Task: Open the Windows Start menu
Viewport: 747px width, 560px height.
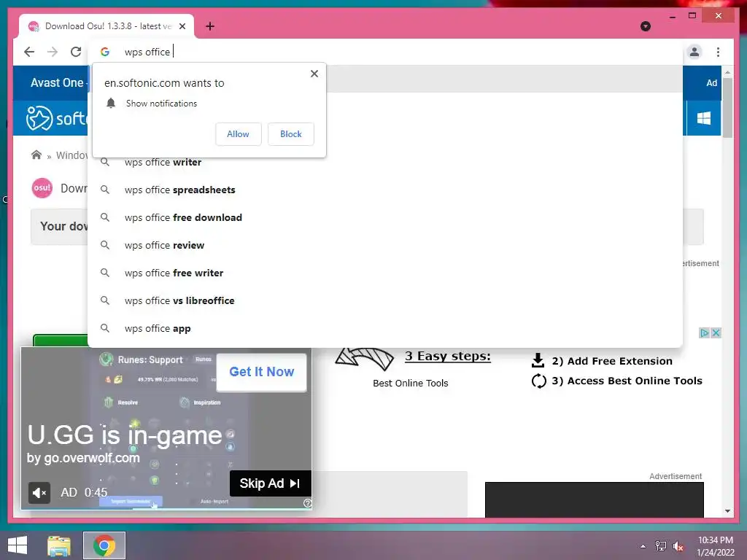Action: pyautogui.click(x=18, y=545)
